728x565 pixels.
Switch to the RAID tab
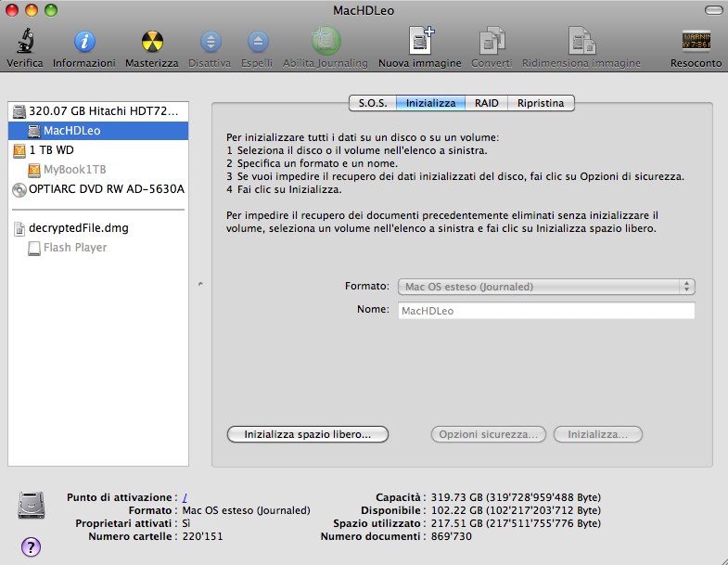[x=486, y=103]
